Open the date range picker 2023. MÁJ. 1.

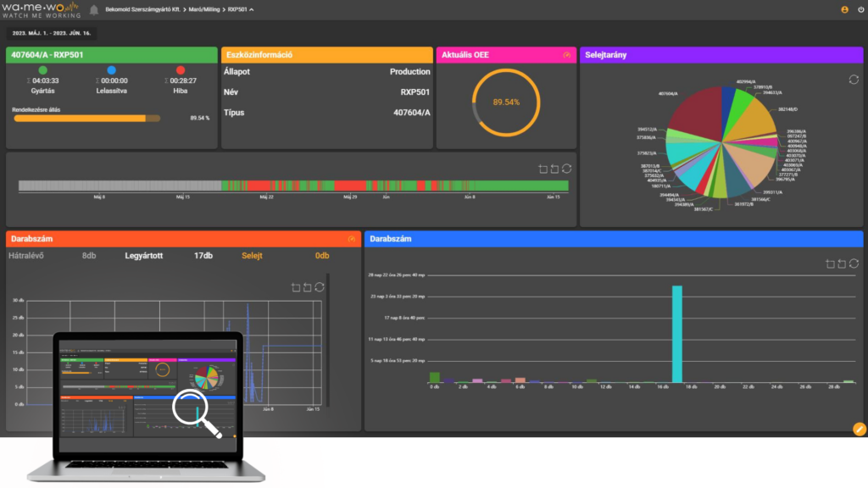(x=52, y=33)
